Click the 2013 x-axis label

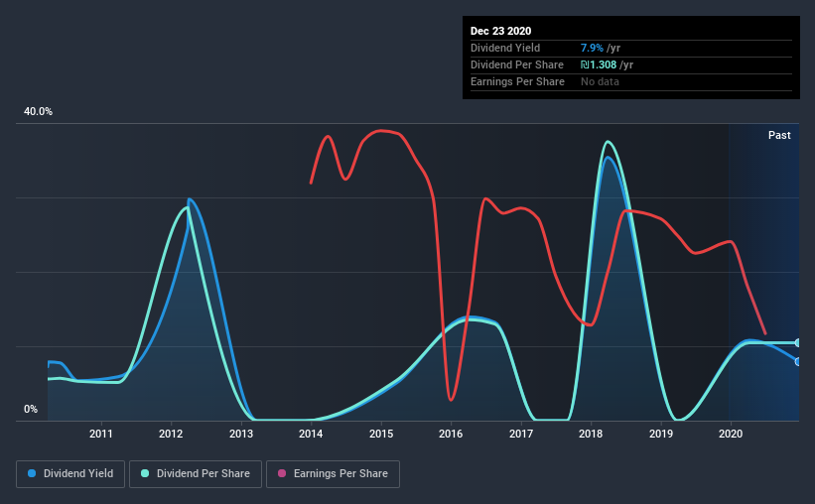(x=241, y=434)
